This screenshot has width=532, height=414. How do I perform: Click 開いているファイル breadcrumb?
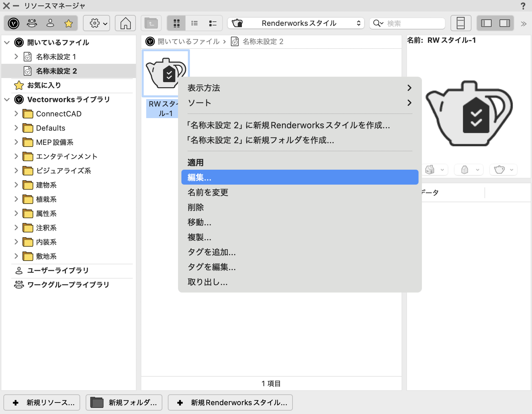189,41
